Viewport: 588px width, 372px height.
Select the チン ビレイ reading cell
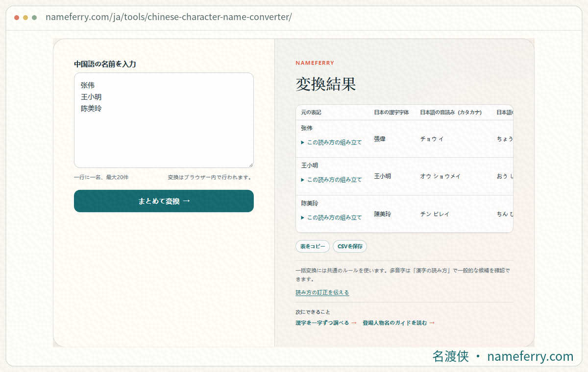coord(435,214)
